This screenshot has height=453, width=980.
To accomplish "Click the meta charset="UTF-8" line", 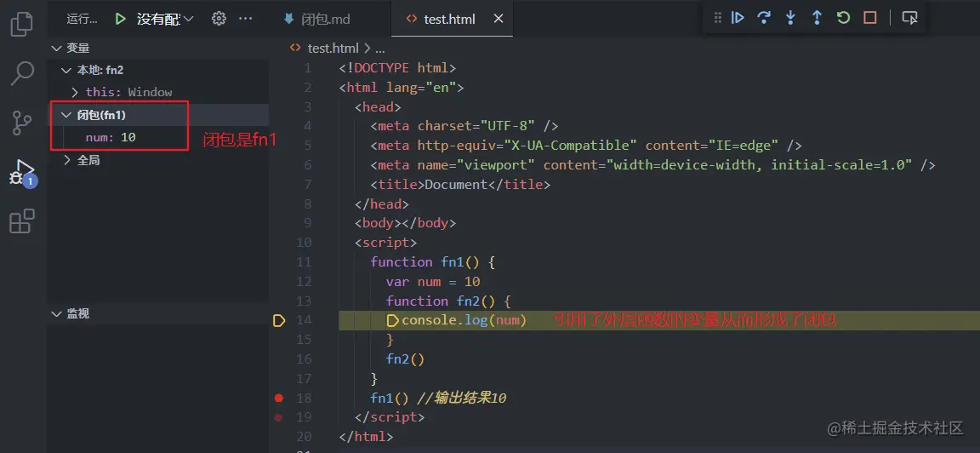I will (x=464, y=126).
